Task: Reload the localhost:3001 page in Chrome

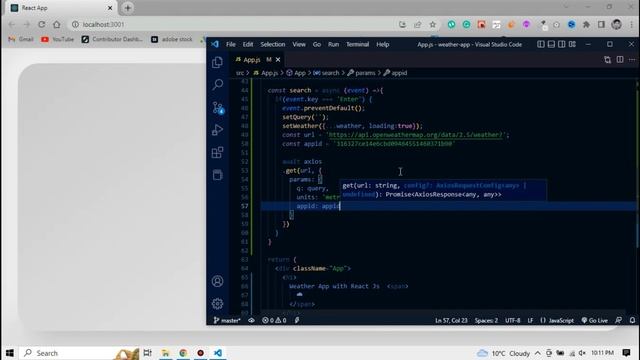Action: pos(42,24)
